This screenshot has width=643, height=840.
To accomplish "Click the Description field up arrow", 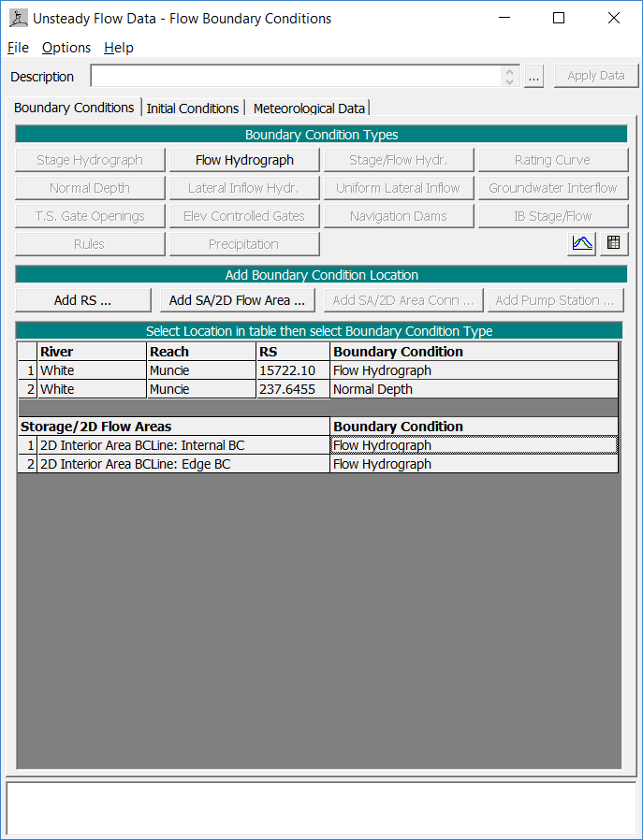I will pos(509,71).
